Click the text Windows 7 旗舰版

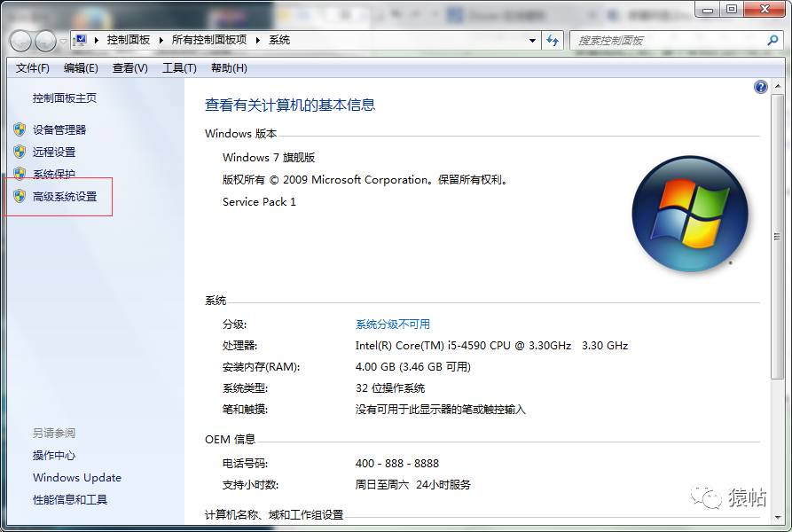pyautogui.click(x=269, y=158)
